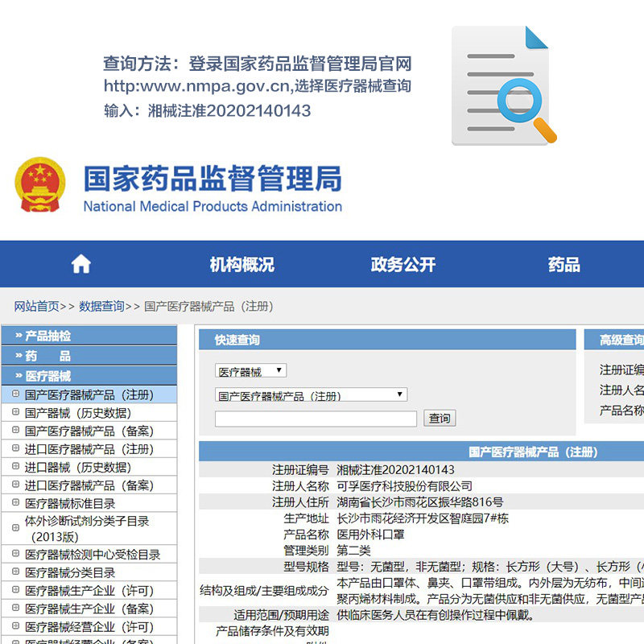Click registrant name 可孚医疗科技股份有限公司
This screenshot has height=644, width=644.
(404, 486)
